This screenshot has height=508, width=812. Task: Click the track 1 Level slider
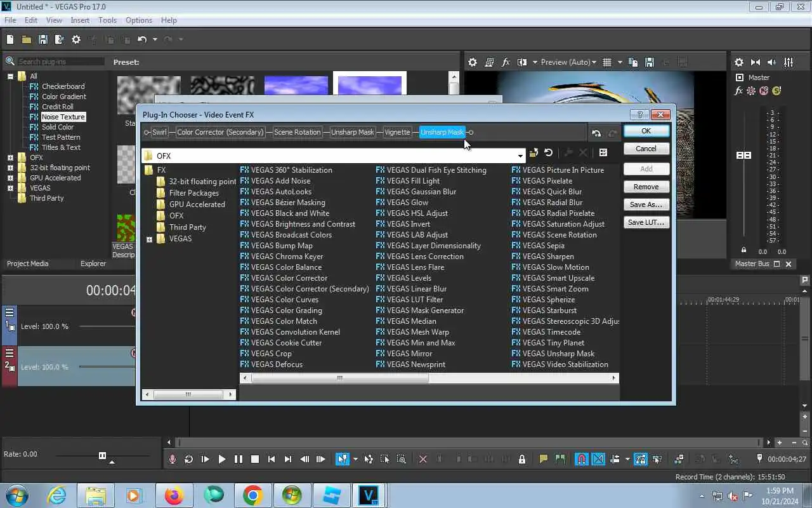click(x=107, y=326)
